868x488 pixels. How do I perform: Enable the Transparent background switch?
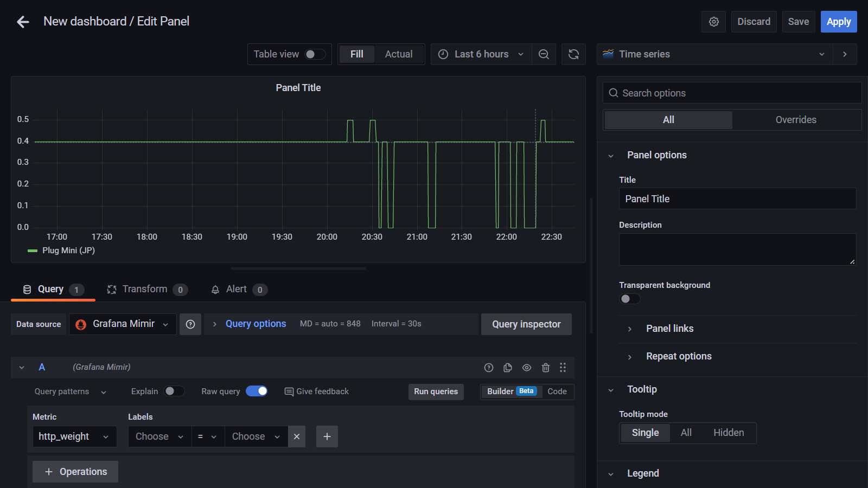point(630,299)
